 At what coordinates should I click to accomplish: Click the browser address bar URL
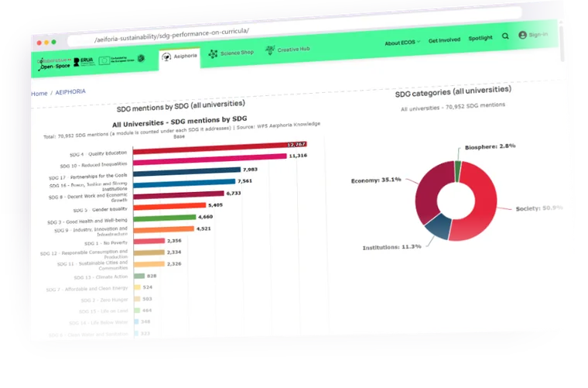172,36
